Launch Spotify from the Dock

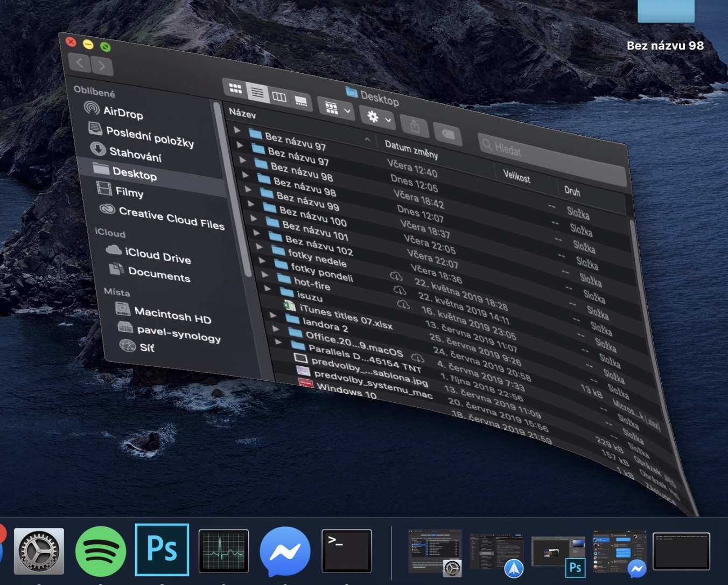click(x=100, y=551)
